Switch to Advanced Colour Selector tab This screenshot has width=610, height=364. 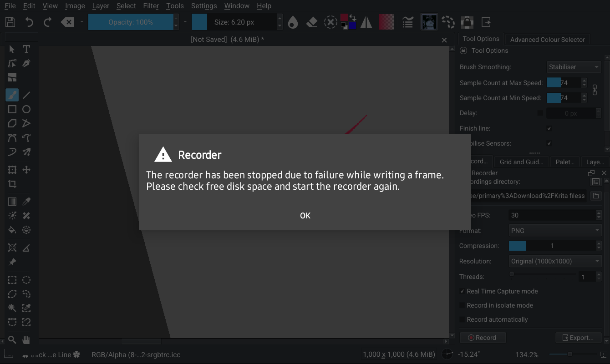pyautogui.click(x=547, y=40)
